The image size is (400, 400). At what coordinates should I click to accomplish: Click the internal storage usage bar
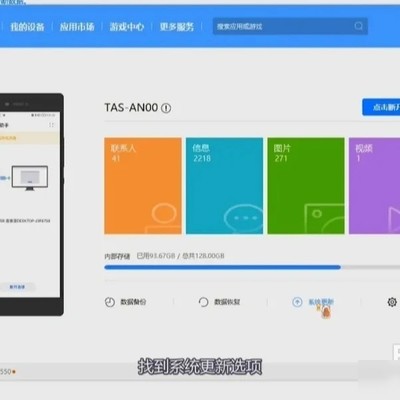pos(252,267)
